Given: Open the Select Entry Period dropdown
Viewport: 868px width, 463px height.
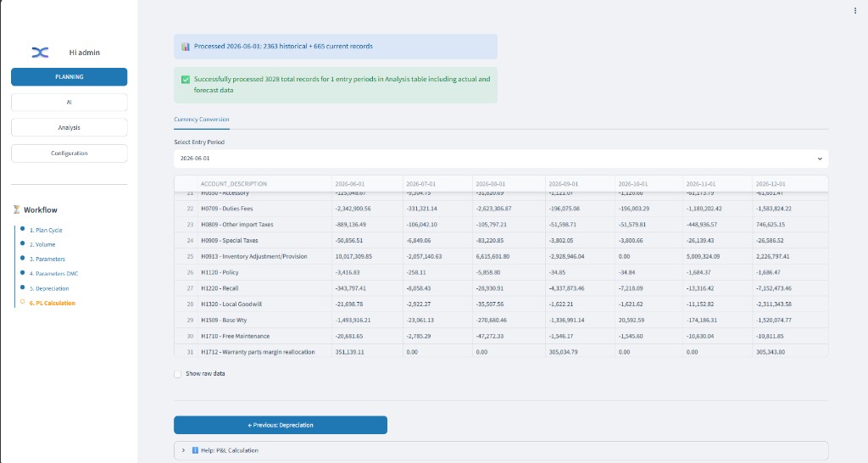Looking at the screenshot, I should pos(501,159).
